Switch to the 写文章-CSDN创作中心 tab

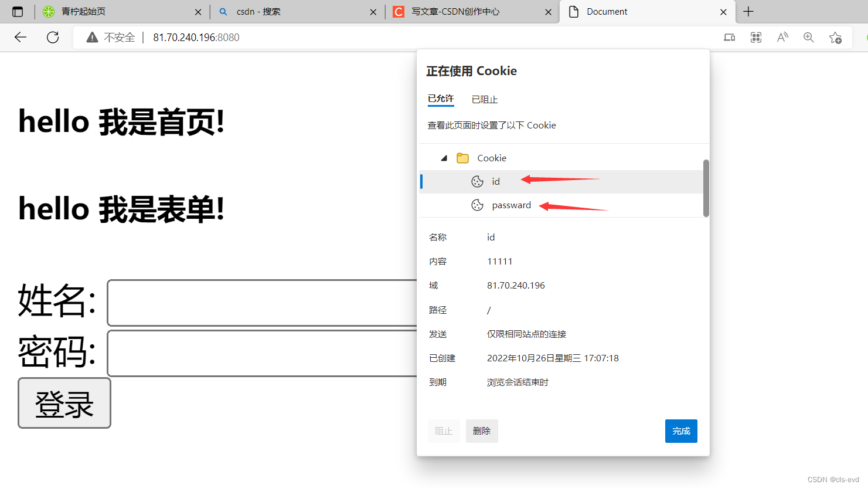[472, 12]
